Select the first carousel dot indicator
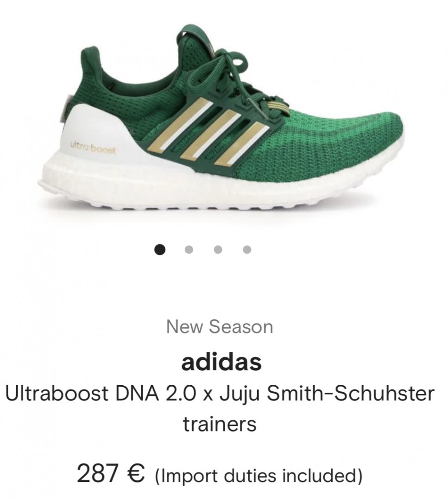This screenshot has height=500, width=448. pos(160,250)
